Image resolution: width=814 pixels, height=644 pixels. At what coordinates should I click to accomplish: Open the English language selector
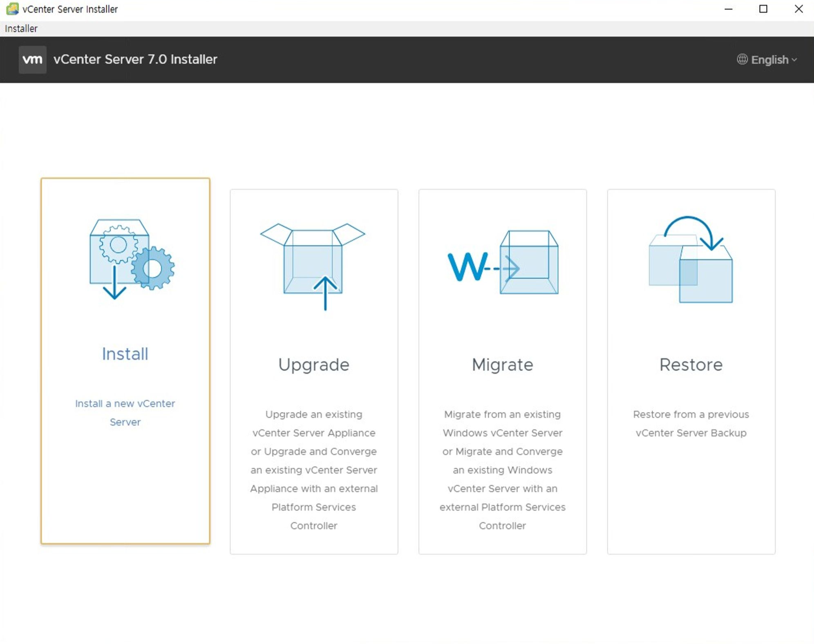769,60
